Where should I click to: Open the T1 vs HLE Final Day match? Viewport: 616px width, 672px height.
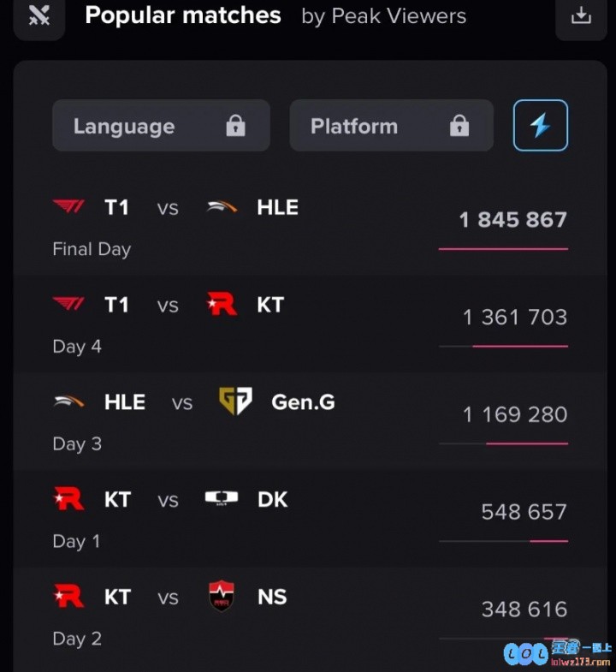click(x=311, y=227)
